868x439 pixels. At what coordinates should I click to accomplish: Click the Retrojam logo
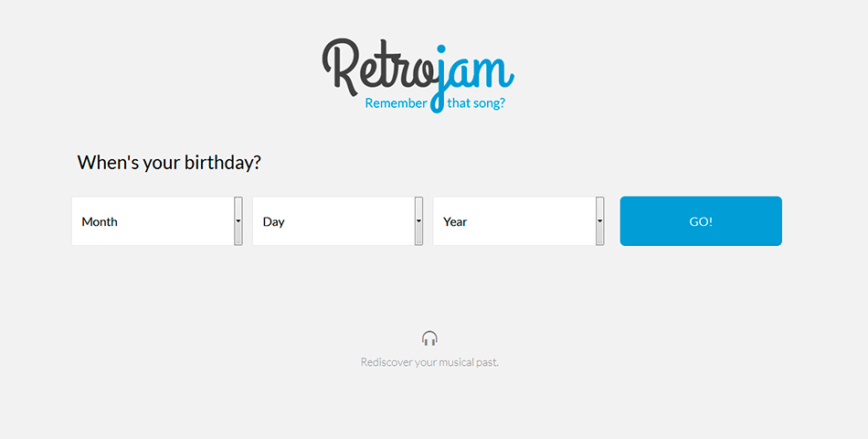(x=418, y=75)
